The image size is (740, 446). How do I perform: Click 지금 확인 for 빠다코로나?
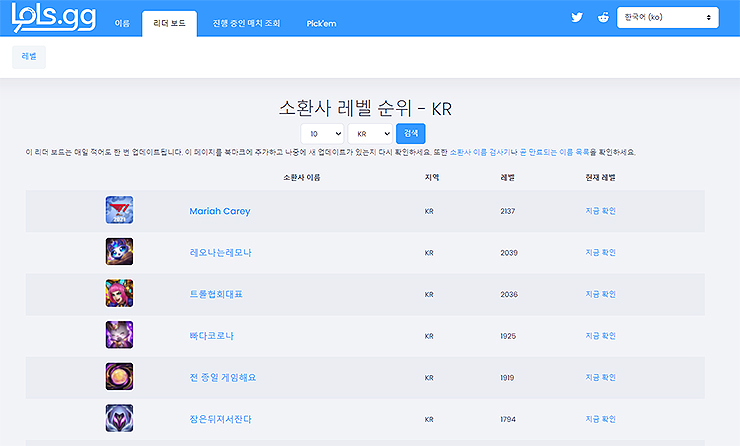[600, 336]
